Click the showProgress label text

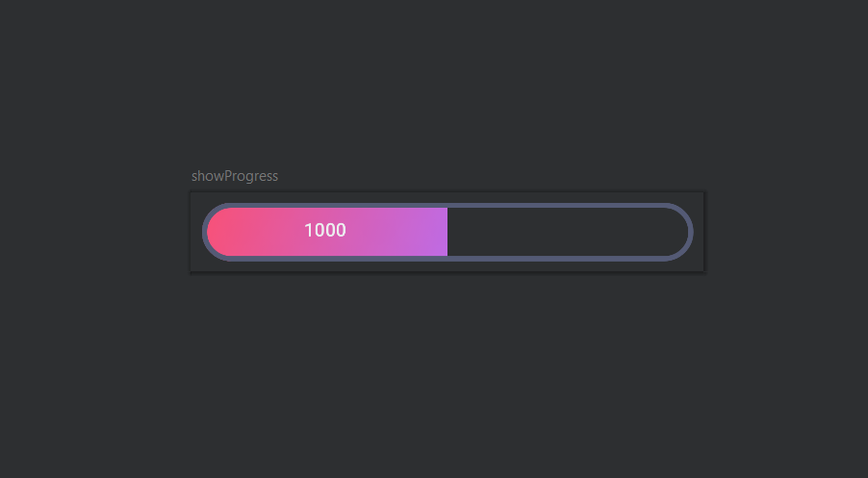point(235,176)
